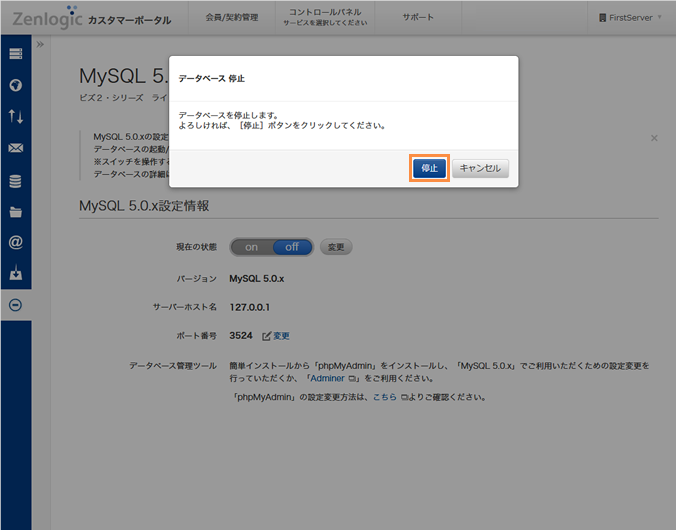Viewport: 676px width, 530px height.
Task: Open the FirstServer account dropdown
Action: (x=630, y=18)
